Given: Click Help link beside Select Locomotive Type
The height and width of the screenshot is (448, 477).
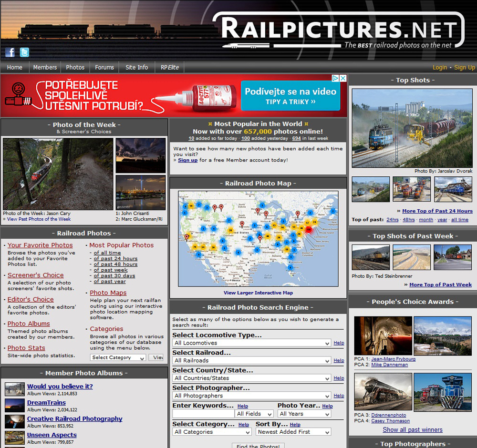Looking at the screenshot, I should click(339, 343).
